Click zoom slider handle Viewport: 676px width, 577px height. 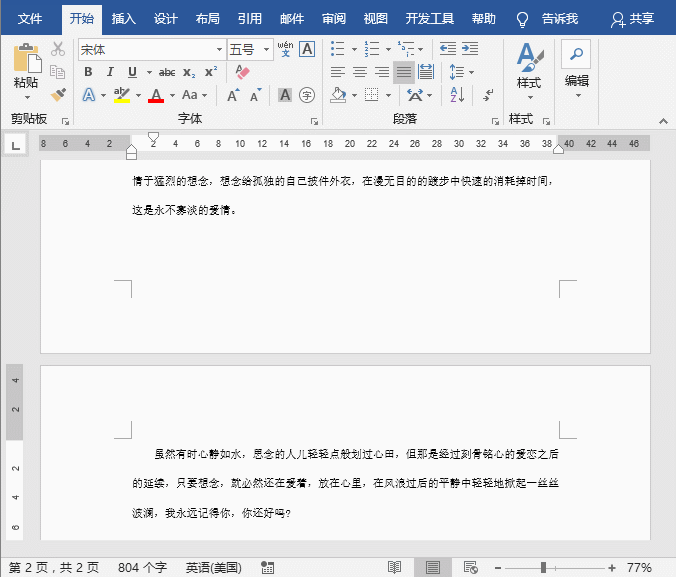point(544,568)
